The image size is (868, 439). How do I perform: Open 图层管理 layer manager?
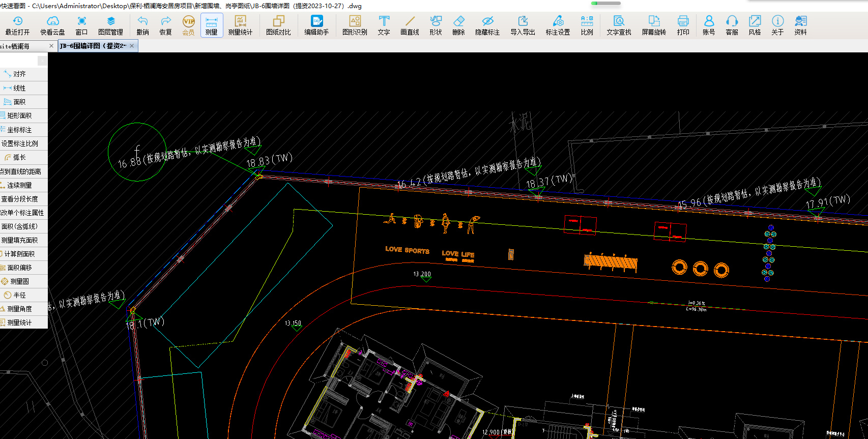[x=110, y=25]
